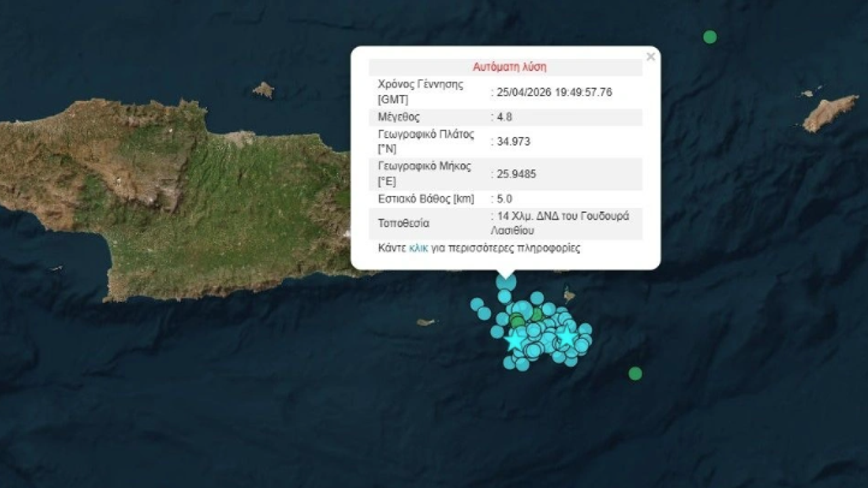Click the right cyan star marker

click(566, 335)
